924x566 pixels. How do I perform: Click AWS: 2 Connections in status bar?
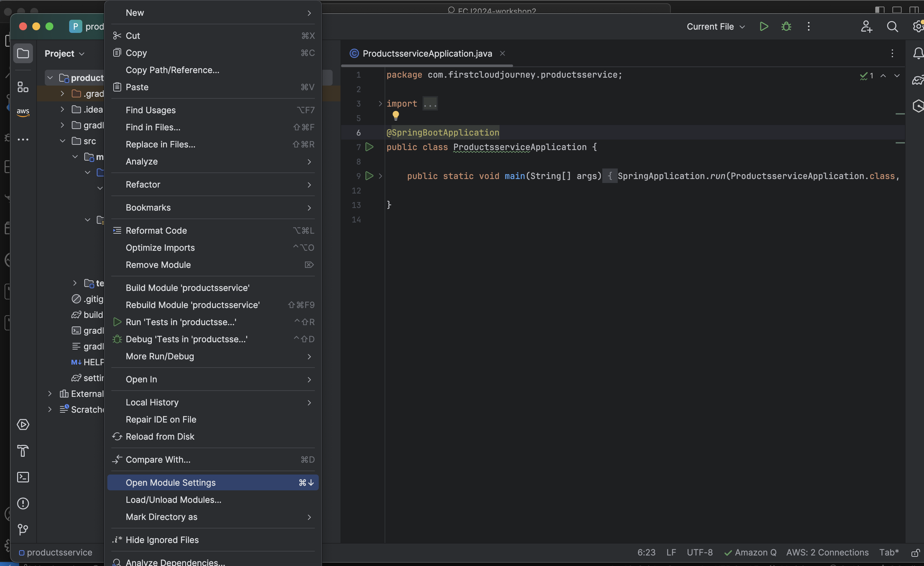tap(827, 553)
